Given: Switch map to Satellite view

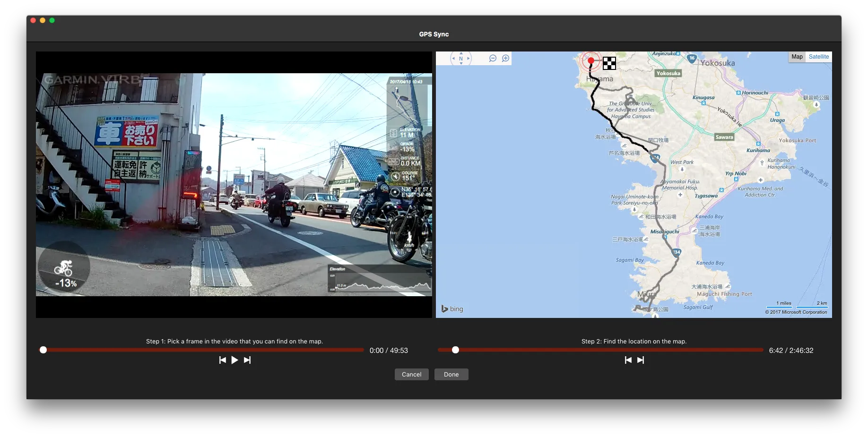Looking at the screenshot, I should coord(818,57).
